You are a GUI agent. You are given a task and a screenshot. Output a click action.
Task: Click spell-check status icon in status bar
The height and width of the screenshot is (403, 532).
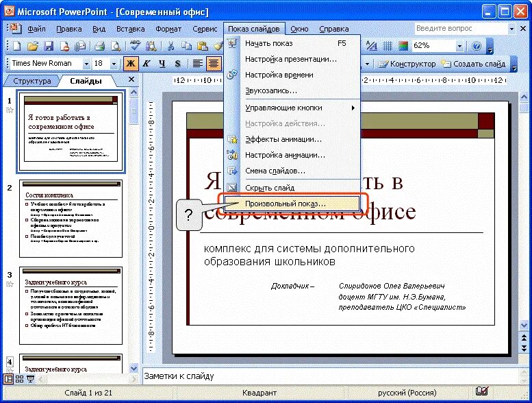pyautogui.click(x=482, y=391)
